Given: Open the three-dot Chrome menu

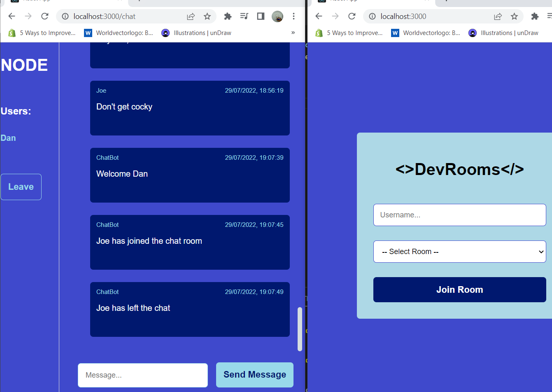Looking at the screenshot, I should (293, 16).
